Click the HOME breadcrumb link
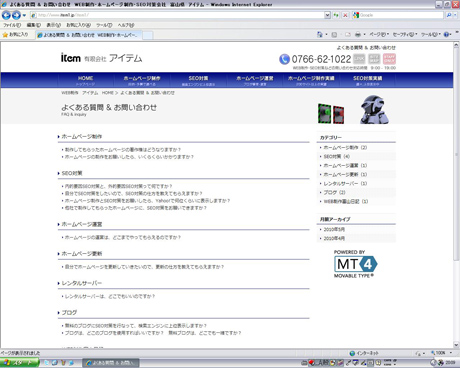 click(x=108, y=93)
